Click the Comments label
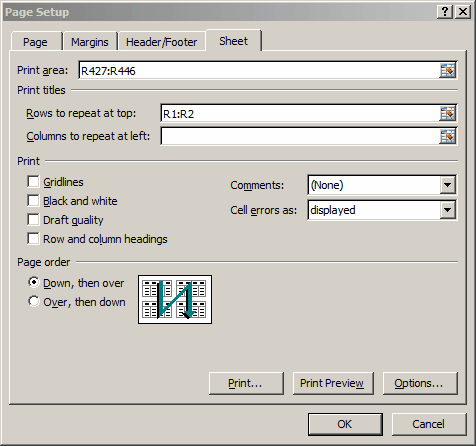 coord(257,185)
